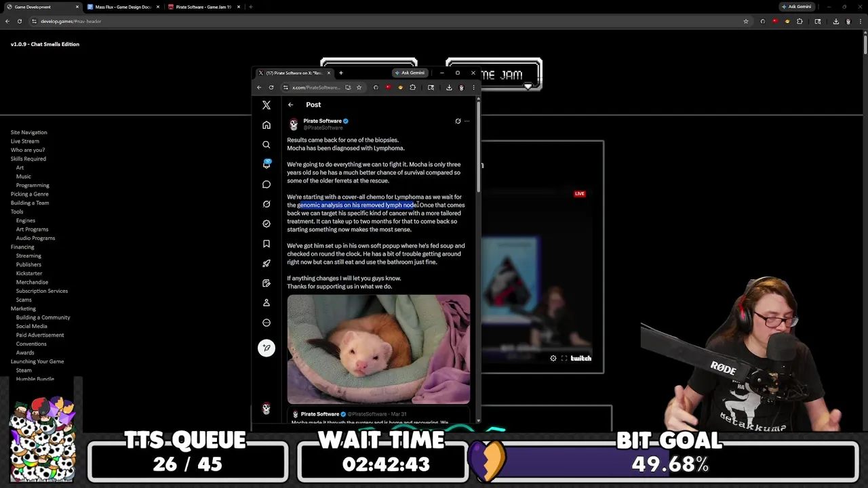Open Site Navigation link in sidebar
Image resolution: width=868 pixels, height=488 pixels.
point(28,132)
